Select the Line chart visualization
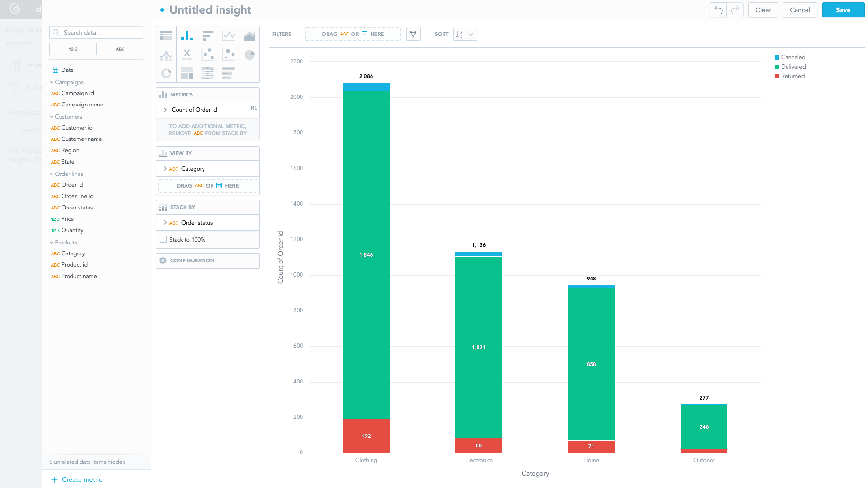The image size is (868, 488). (x=229, y=35)
